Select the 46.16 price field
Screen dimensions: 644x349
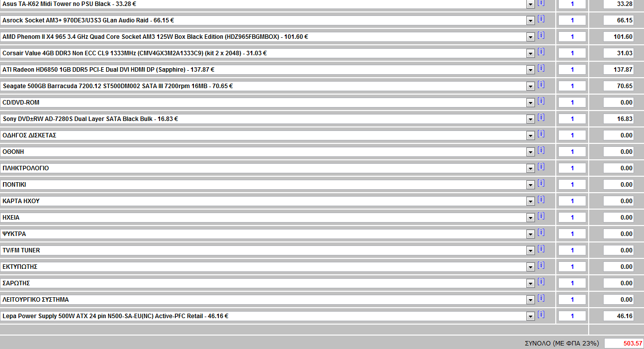click(619, 316)
